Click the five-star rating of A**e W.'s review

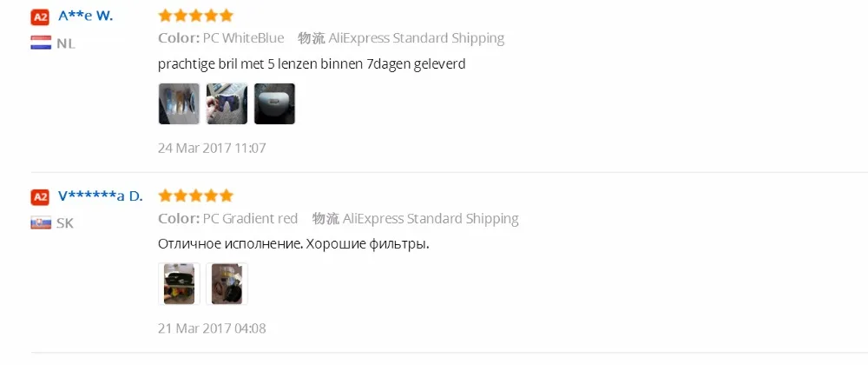[195, 16]
